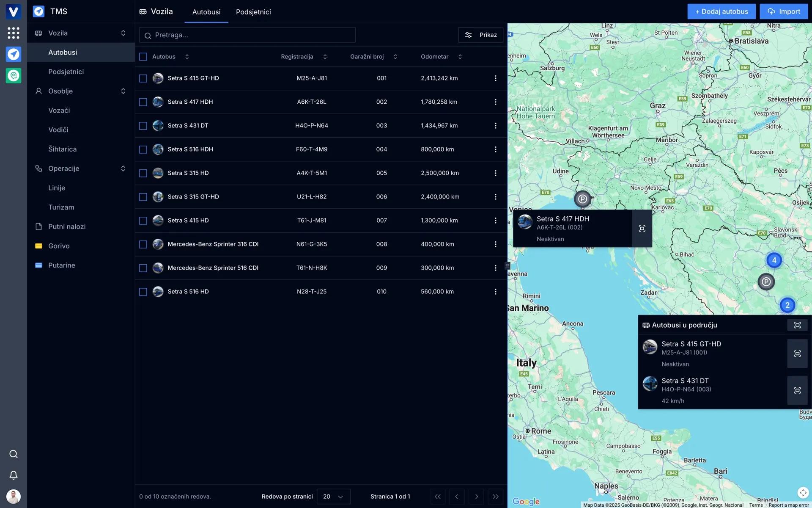
Task: Open row menu for Setra S 415 GT-HD
Action: (x=496, y=78)
